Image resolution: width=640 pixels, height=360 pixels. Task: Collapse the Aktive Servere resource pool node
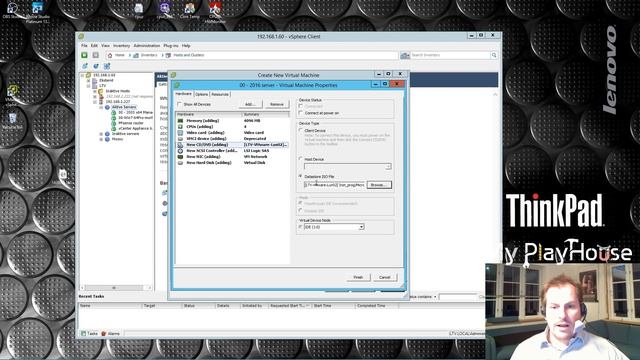point(101,107)
